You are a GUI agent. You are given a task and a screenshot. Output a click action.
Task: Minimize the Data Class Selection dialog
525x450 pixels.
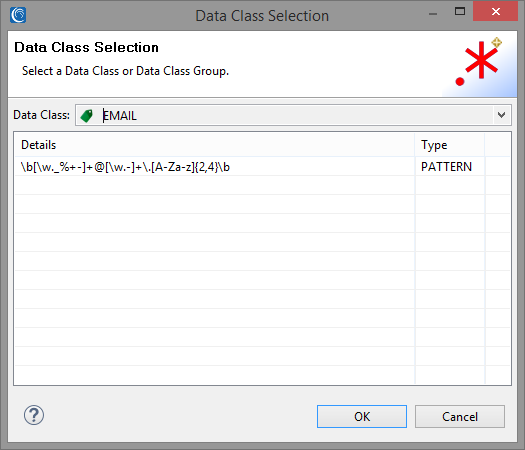click(433, 13)
